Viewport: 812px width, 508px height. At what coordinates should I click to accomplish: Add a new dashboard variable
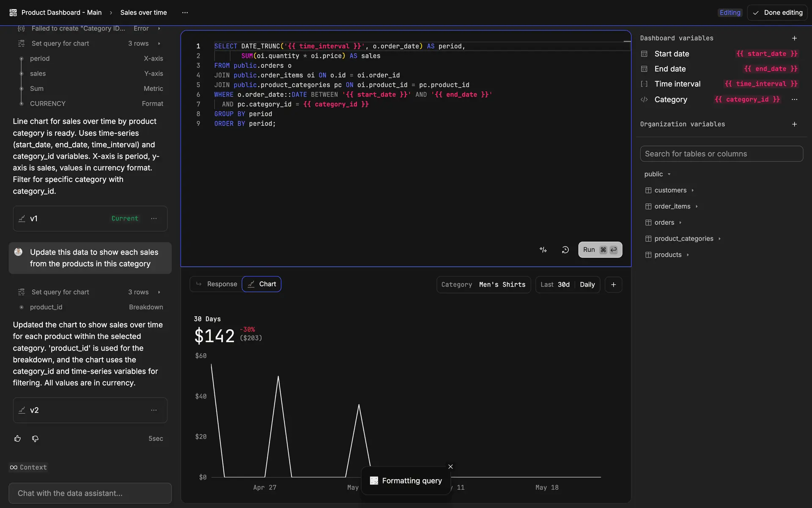[x=794, y=38]
